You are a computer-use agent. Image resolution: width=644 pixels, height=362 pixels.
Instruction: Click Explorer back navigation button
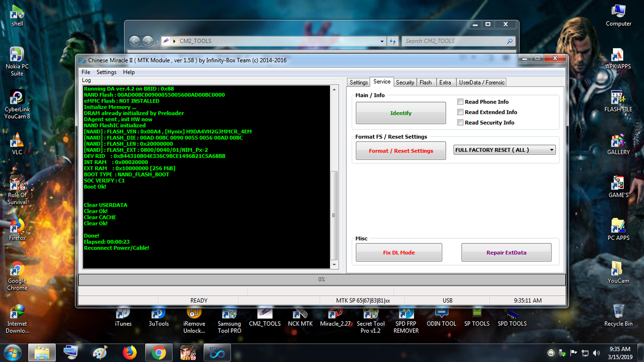point(134,41)
